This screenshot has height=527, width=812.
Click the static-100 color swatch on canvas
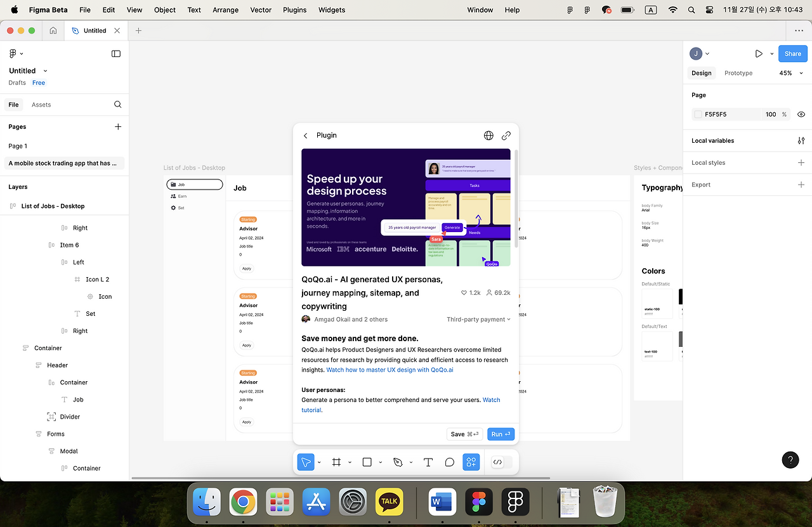(657, 304)
